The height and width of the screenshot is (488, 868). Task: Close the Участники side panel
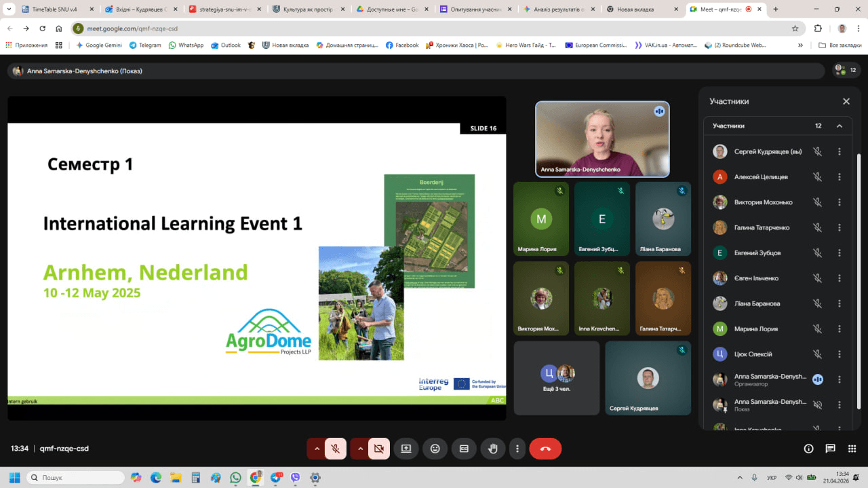846,101
